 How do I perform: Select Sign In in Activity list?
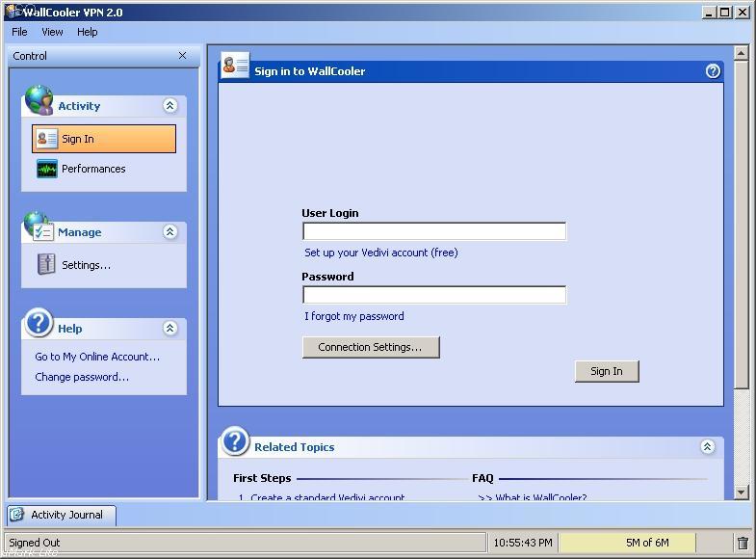[104, 139]
